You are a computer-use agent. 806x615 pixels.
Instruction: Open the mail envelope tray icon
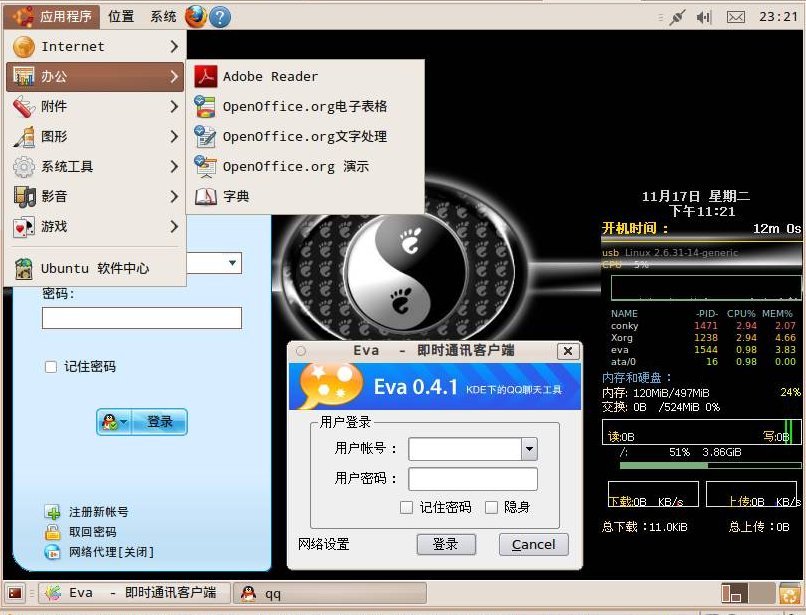click(736, 17)
